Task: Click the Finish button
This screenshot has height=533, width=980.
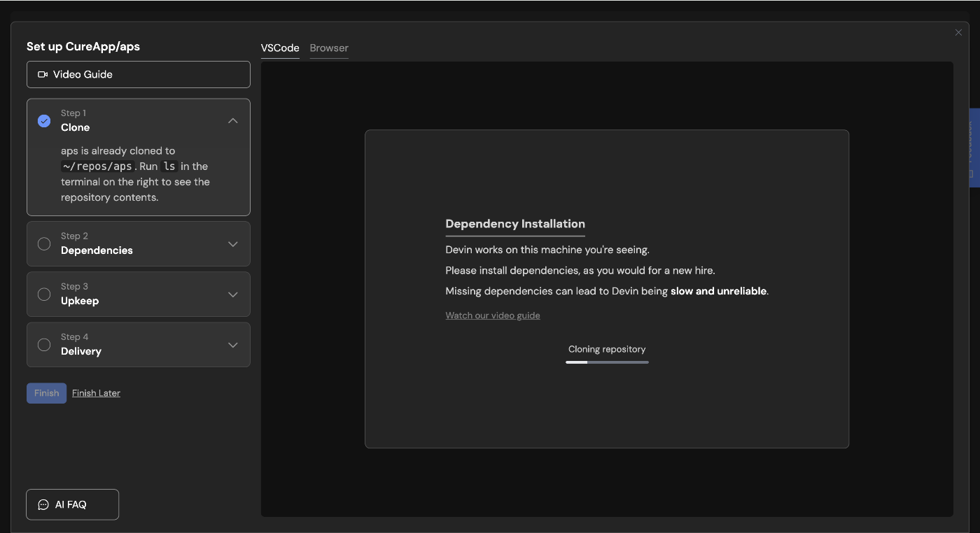Action: point(47,393)
